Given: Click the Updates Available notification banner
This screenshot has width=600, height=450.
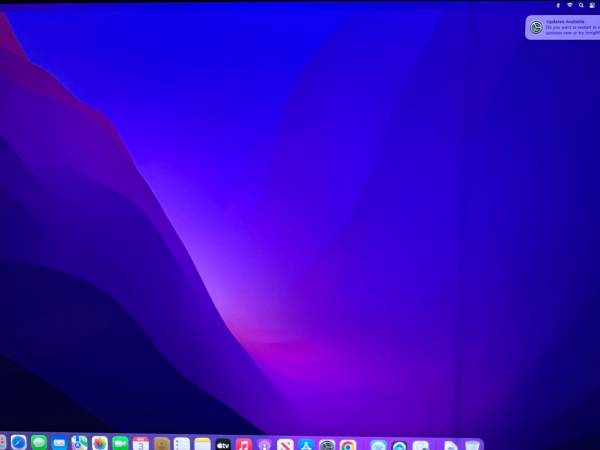Looking at the screenshot, I should pyautogui.click(x=563, y=27).
